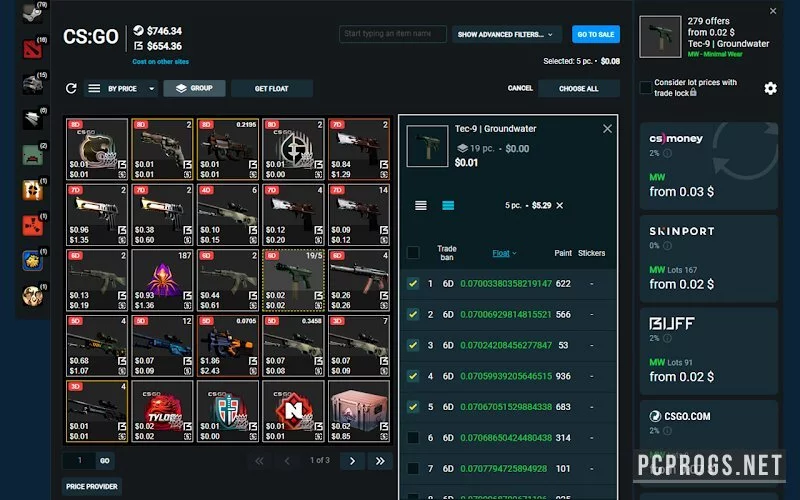Select the pink case item $0.62
This screenshot has width=800, height=500.
pyautogui.click(x=359, y=411)
